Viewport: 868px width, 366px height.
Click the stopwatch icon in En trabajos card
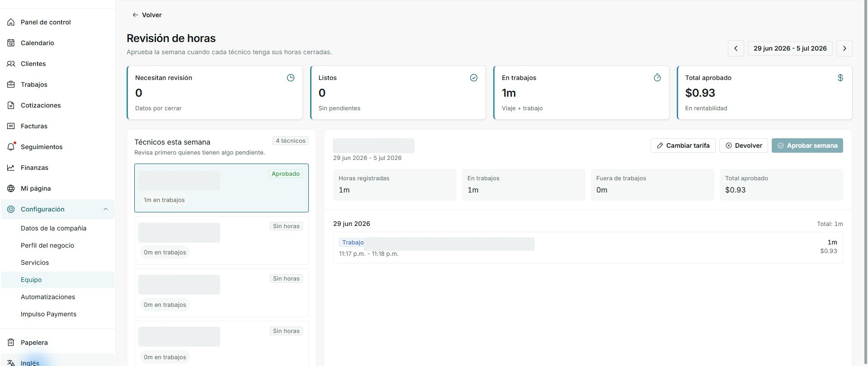(x=657, y=78)
